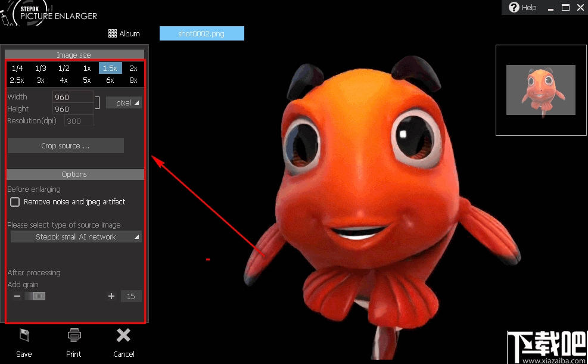588x364 pixels.
Task: Expand the Stepok small AI network dropdown
Action: tap(76, 237)
